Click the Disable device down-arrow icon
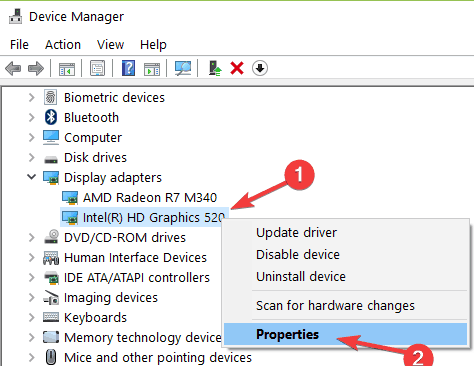The height and width of the screenshot is (366, 474). (260, 68)
